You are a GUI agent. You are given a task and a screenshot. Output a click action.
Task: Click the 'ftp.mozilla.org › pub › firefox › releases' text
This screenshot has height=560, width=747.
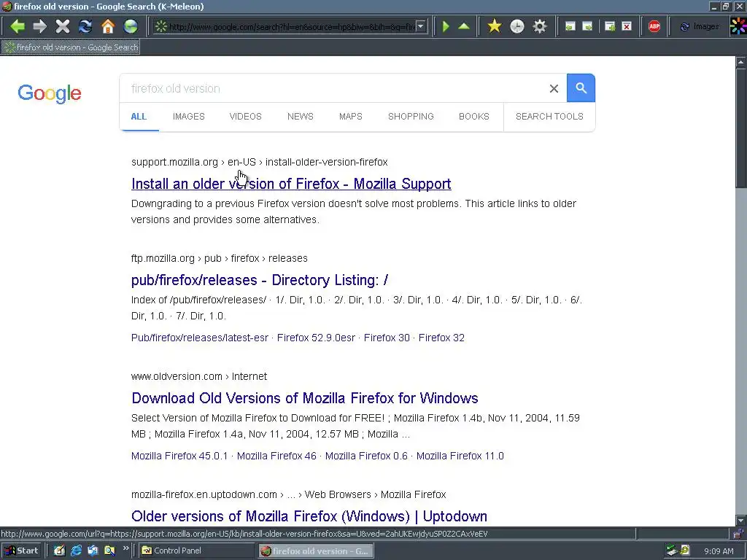(x=219, y=258)
